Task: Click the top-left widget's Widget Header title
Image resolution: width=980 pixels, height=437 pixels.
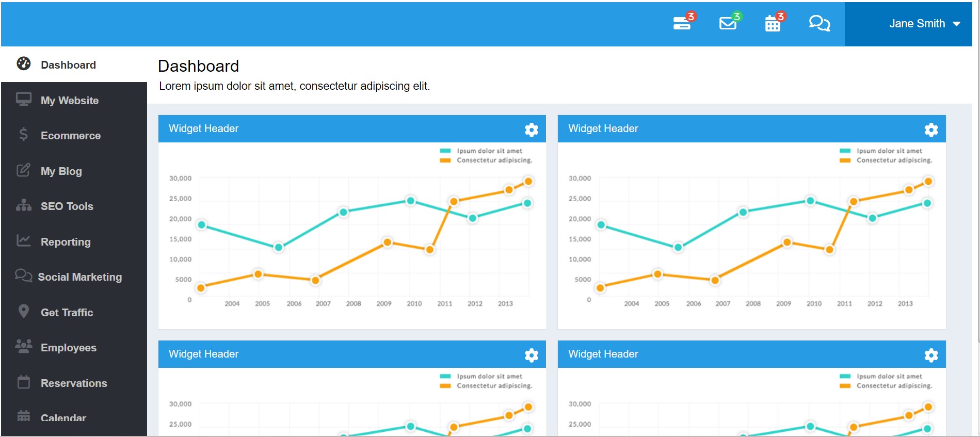Action: (x=203, y=128)
